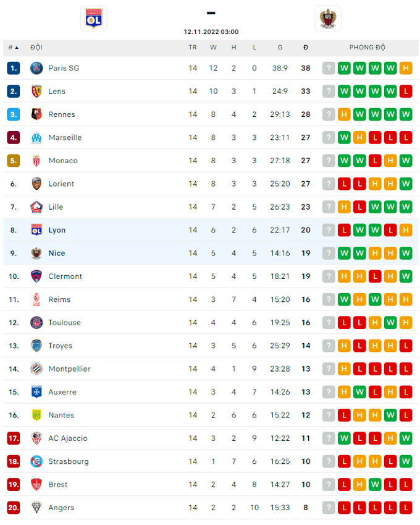Click Strasbourg's crest icon
Viewport: 420px width, 525px height.
(36, 461)
